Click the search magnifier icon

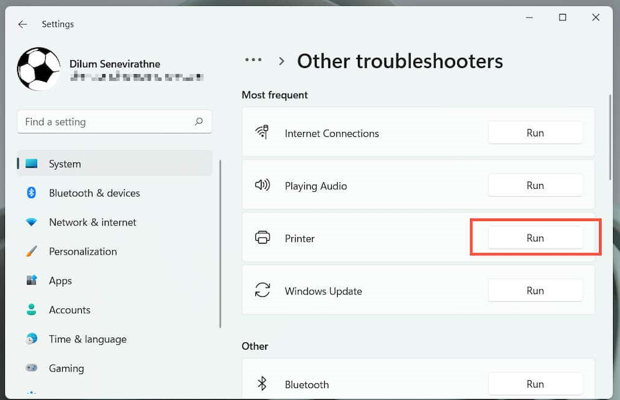[199, 122]
